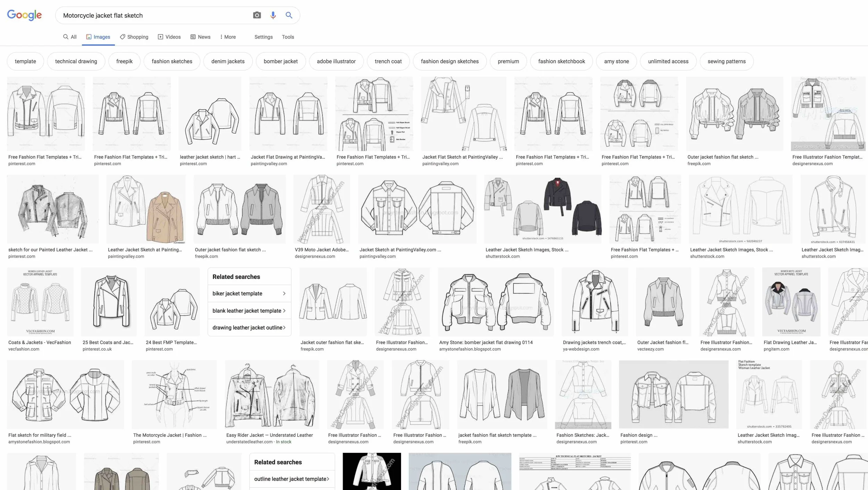Open the Amy Stone bomber jacket link
Image resolution: width=868 pixels, height=490 pixels.
point(486,342)
